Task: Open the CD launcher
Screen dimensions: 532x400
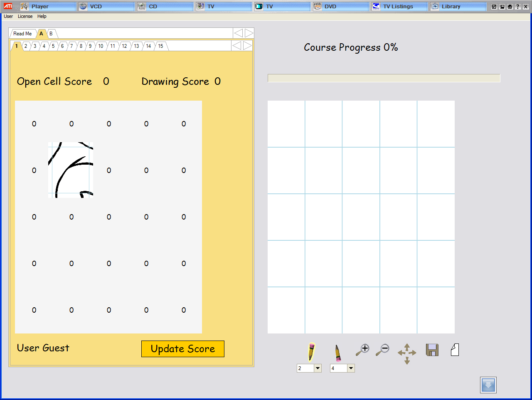Action: [165, 6]
